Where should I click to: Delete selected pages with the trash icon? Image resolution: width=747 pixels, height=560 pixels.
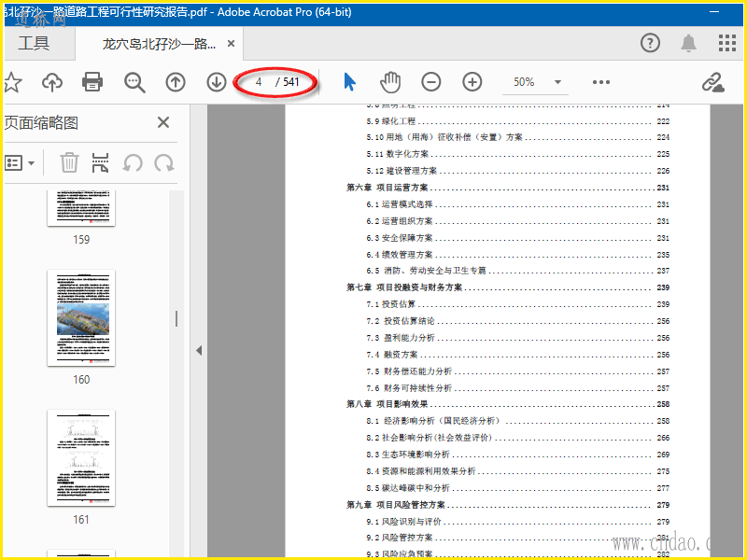click(x=69, y=162)
